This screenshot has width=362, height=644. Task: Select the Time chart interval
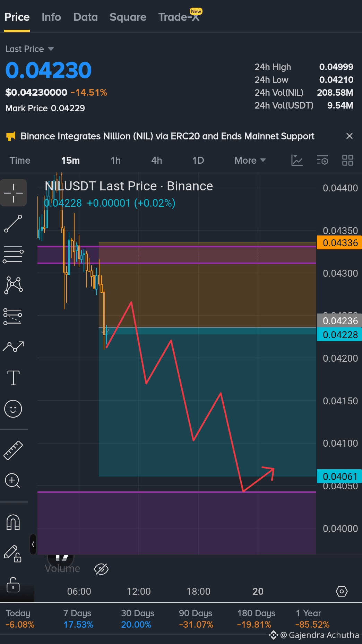point(20,160)
